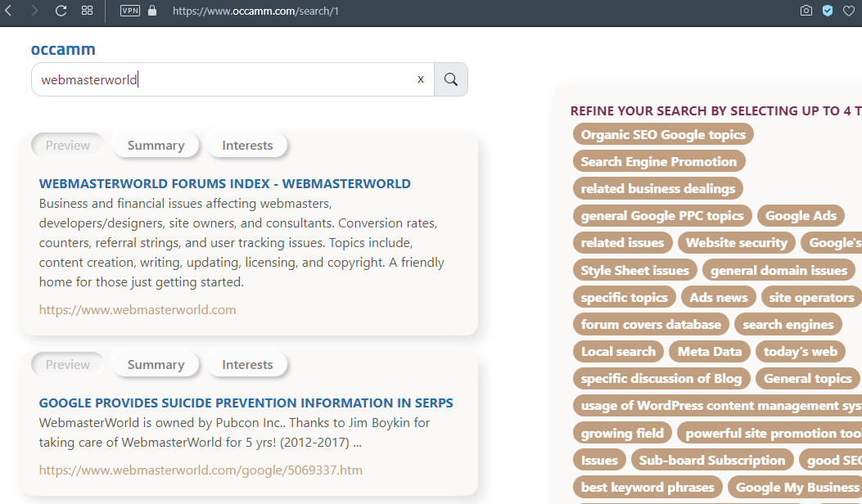Open the ad blocker shield icon
This screenshot has width=862, height=504.
click(828, 11)
